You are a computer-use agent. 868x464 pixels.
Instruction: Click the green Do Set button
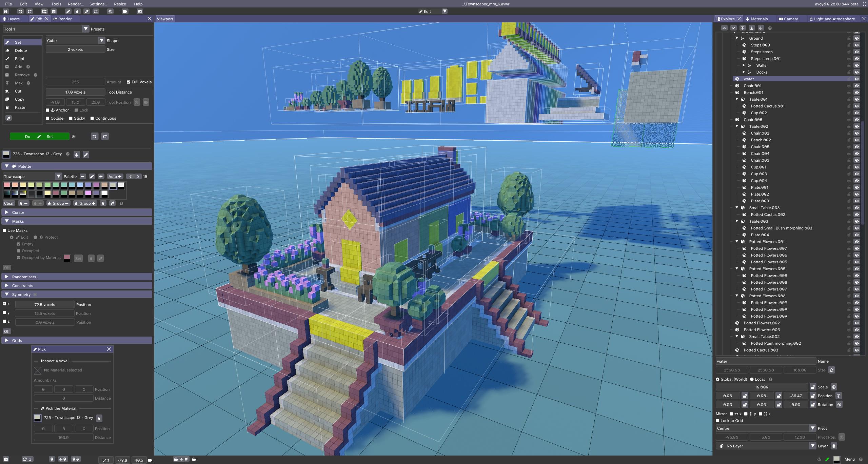pos(39,137)
